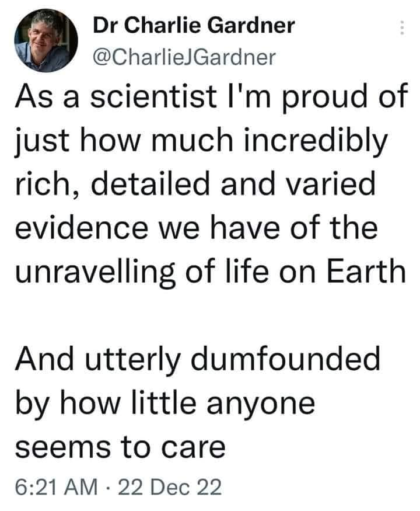The height and width of the screenshot is (511, 420).
Task: Click the @CharlieJGardner handle
Action: [184, 57]
